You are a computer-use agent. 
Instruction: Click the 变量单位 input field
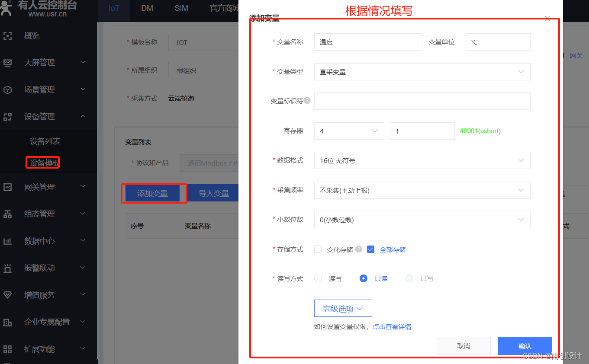point(498,42)
